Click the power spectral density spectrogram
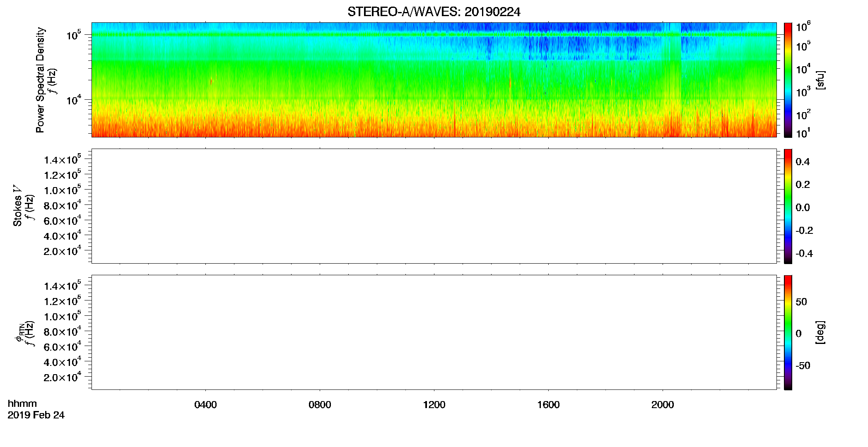Screen dimensions: 868x447 point(434,79)
